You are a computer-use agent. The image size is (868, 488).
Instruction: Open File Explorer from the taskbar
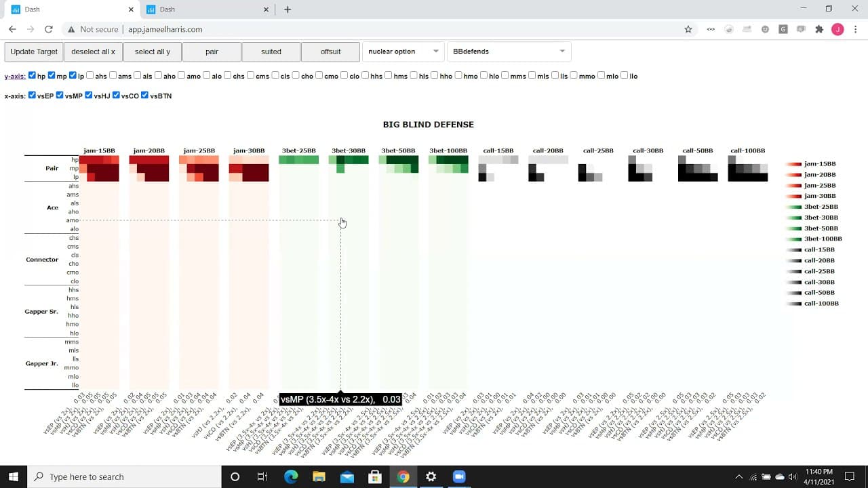(319, 476)
